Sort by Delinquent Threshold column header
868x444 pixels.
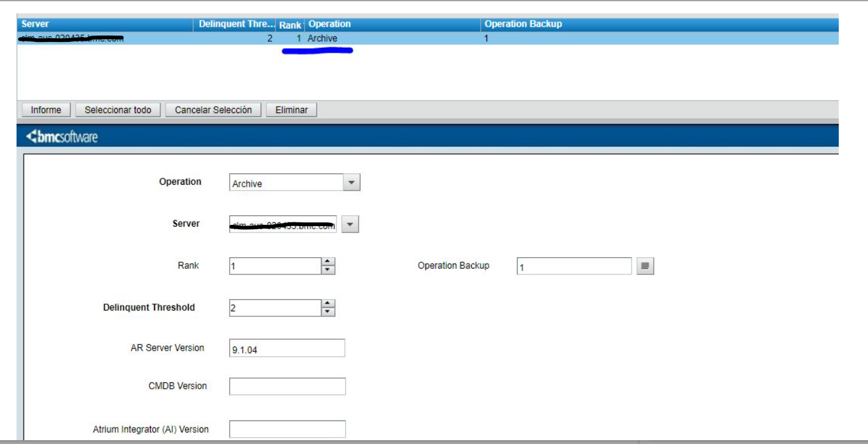236,24
